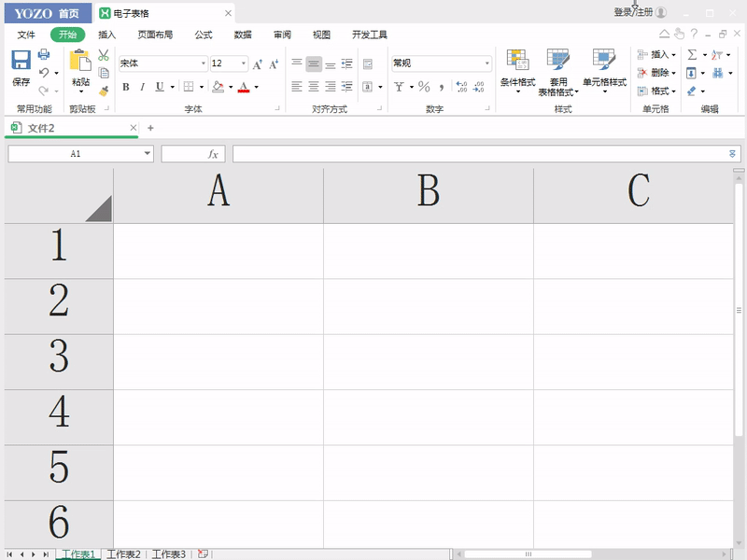Open the borders dropdown arrow
The height and width of the screenshot is (560, 747).
pyautogui.click(x=202, y=87)
